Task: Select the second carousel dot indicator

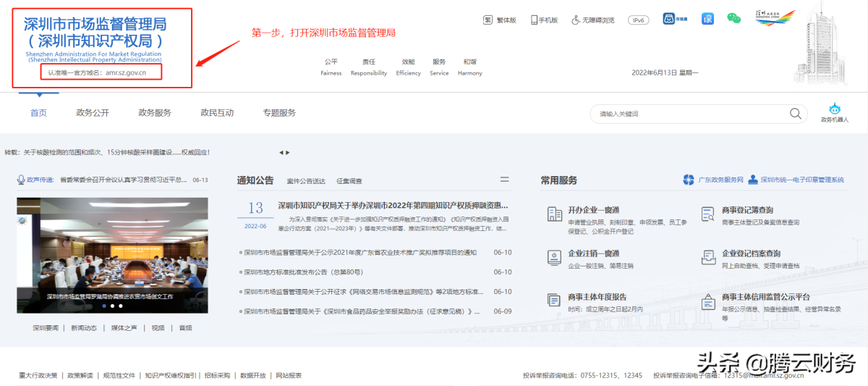Action: [x=112, y=306]
